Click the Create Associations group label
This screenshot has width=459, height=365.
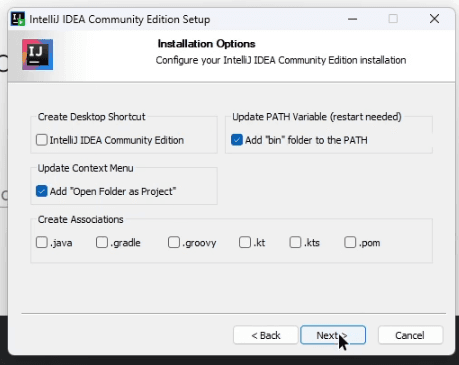81,219
